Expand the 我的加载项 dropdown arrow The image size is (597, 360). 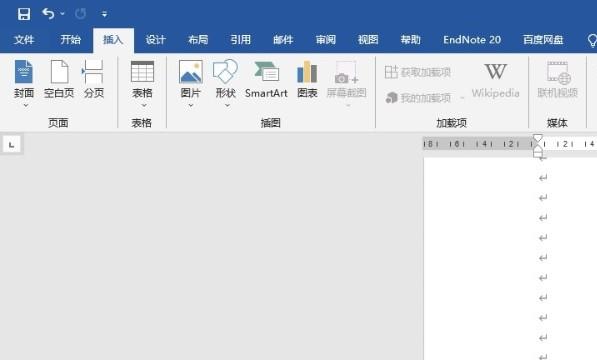click(462, 98)
